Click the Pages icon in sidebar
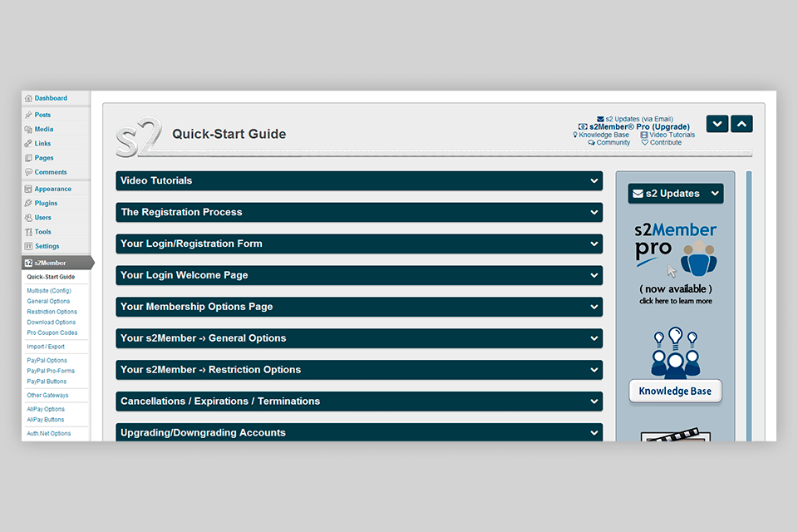The image size is (798, 532). tap(28, 158)
